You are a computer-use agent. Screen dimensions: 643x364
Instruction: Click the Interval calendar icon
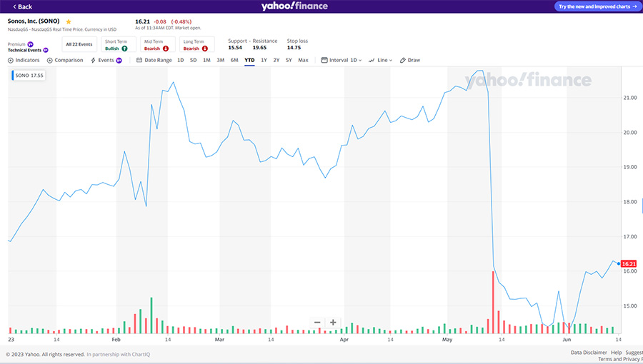pos(324,60)
